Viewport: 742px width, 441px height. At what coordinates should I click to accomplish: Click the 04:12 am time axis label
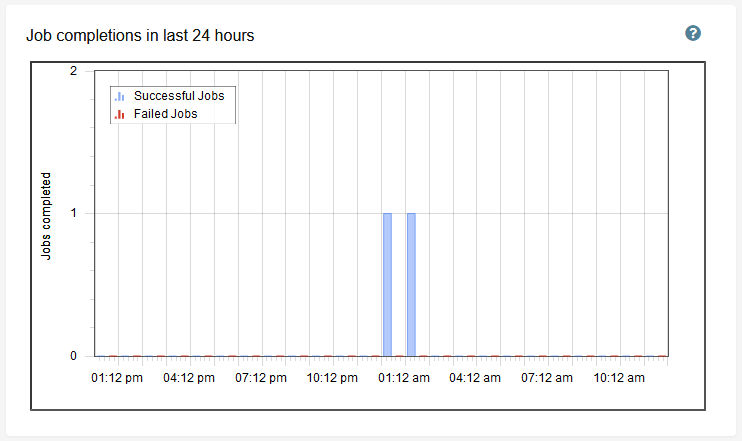coord(477,378)
